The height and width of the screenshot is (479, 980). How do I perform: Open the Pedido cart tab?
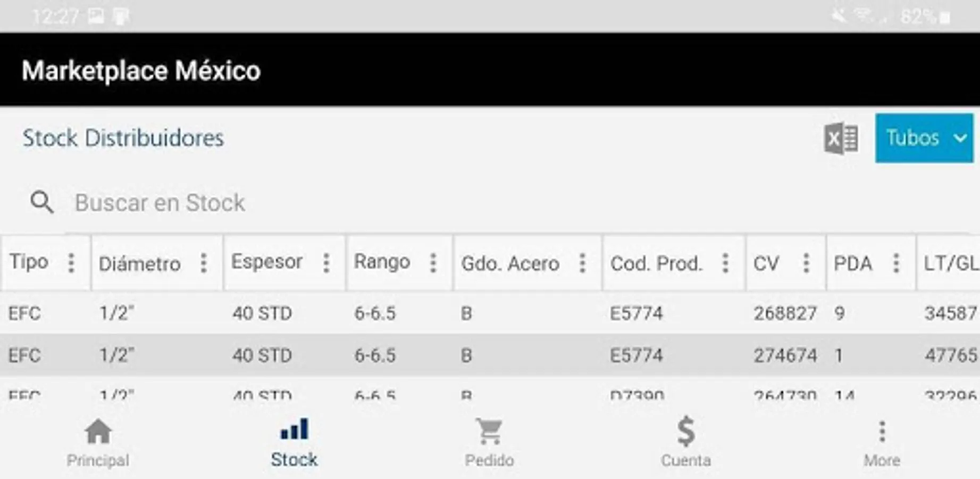point(489,443)
